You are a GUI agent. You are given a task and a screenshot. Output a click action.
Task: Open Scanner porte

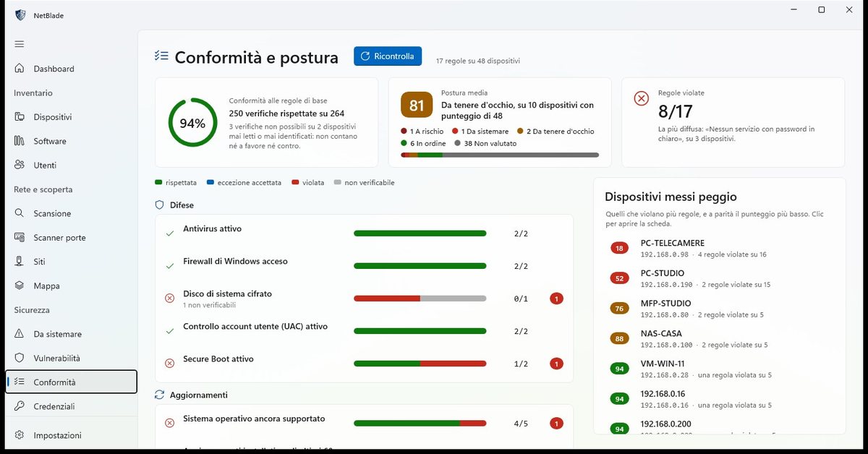[71, 237]
